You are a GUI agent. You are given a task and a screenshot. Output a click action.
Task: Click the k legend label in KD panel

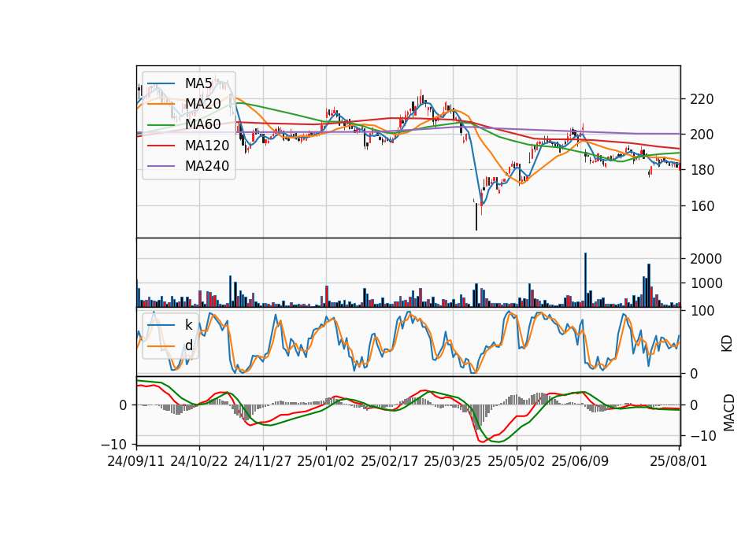(x=188, y=325)
